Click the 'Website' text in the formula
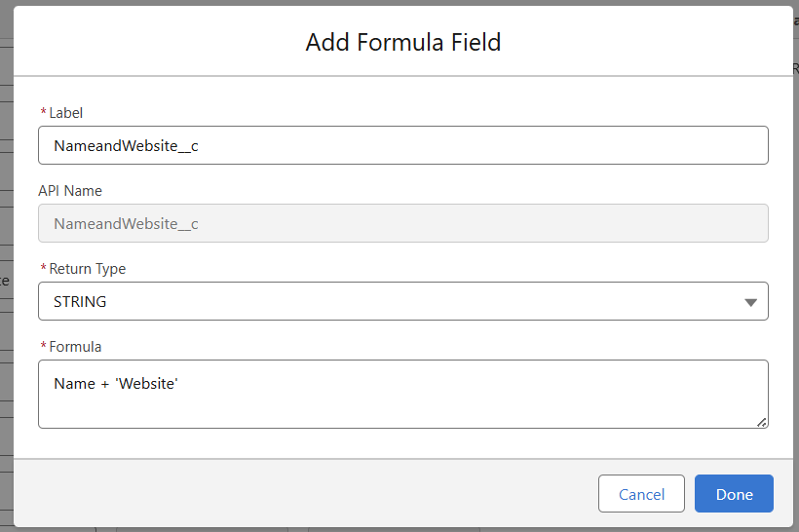Image resolution: width=799 pixels, height=532 pixels. [x=146, y=384]
